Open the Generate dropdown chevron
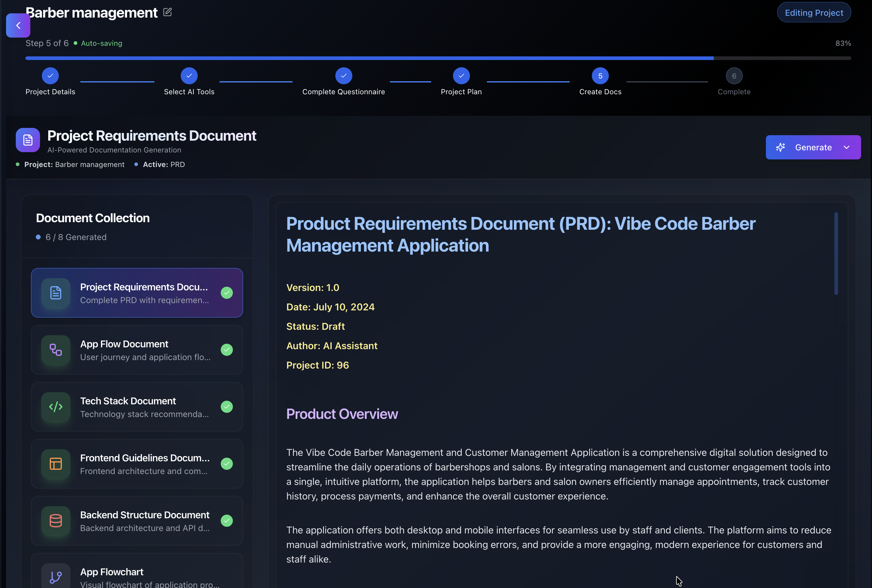 click(847, 147)
